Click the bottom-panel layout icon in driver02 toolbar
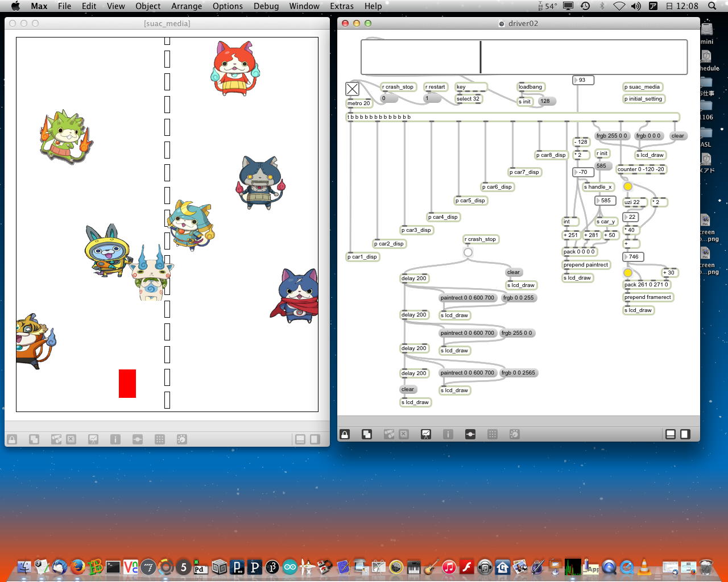 pos(671,434)
